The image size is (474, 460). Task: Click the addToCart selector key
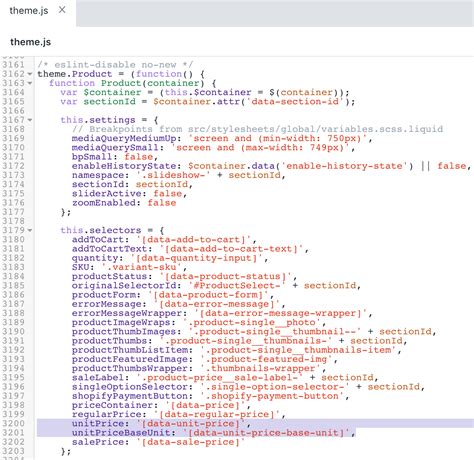tap(100, 240)
